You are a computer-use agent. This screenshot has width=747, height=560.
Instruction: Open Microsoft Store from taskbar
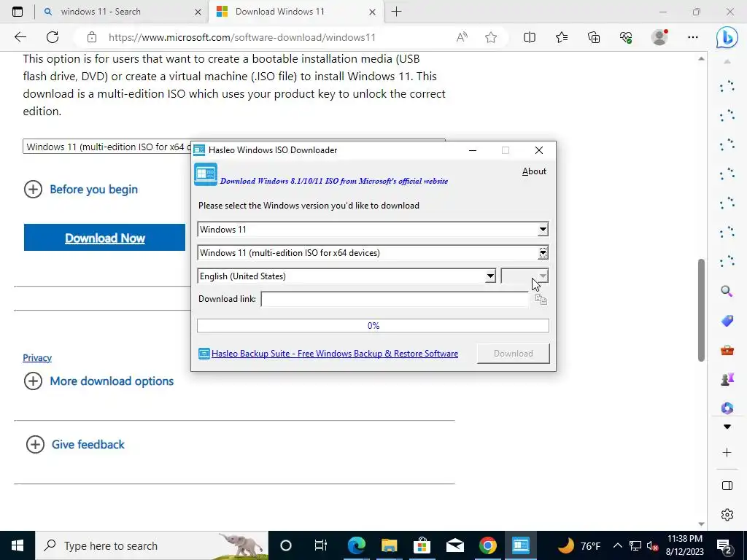(x=422, y=545)
